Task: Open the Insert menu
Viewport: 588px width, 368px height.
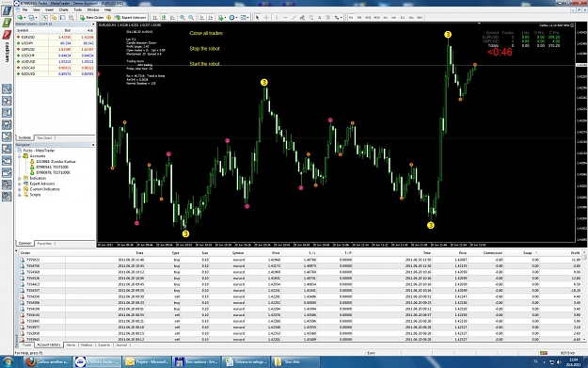Action: pos(49,9)
